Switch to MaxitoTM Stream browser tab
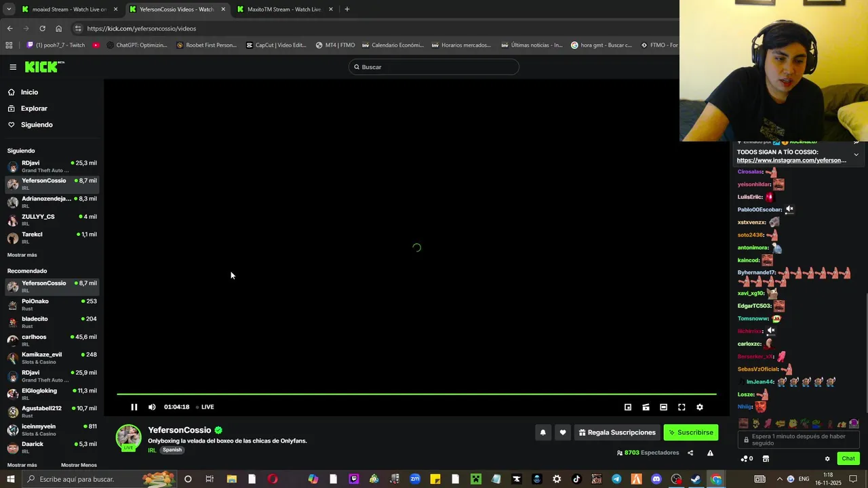The image size is (868, 488). click(283, 9)
